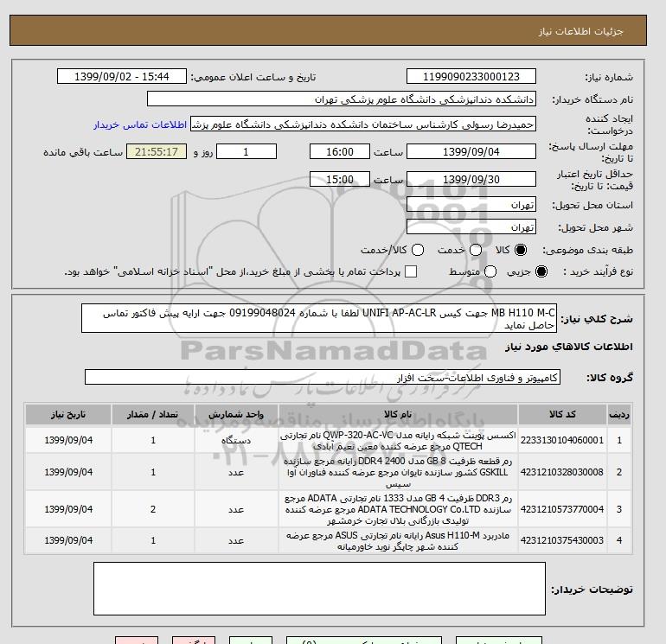The width and height of the screenshot is (666, 644).
Task: Click the buyer organization name field
Action: [342, 99]
